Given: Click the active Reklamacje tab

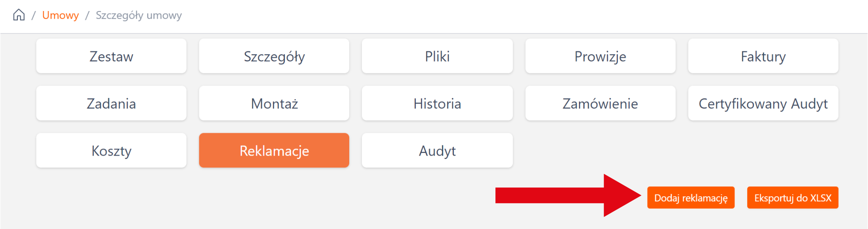Looking at the screenshot, I should coord(274,151).
